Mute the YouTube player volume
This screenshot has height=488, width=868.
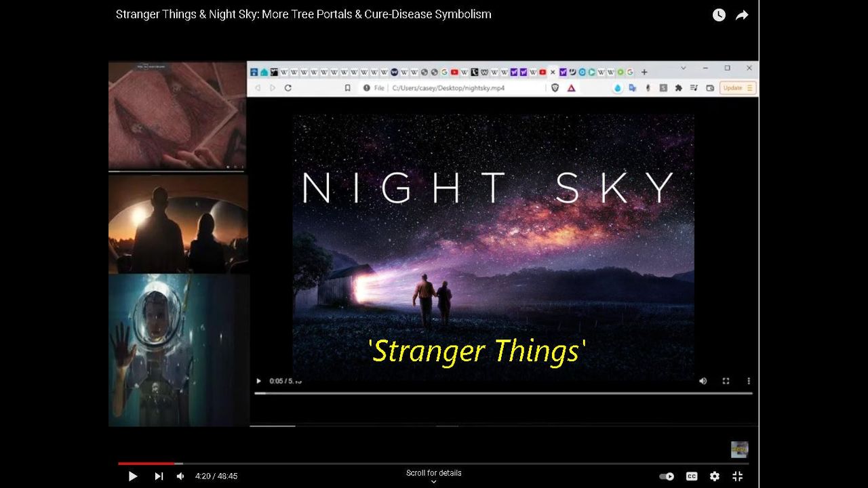click(x=180, y=476)
